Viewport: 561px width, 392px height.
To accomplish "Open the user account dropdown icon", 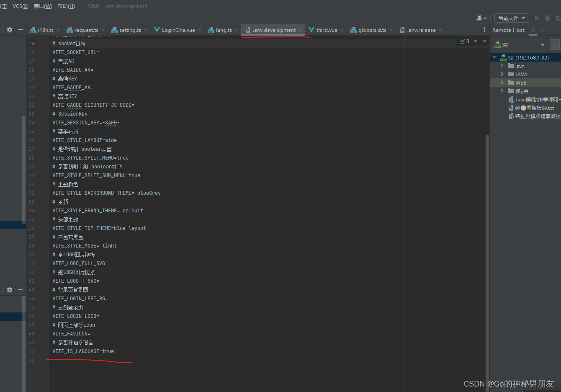I will point(481,18).
